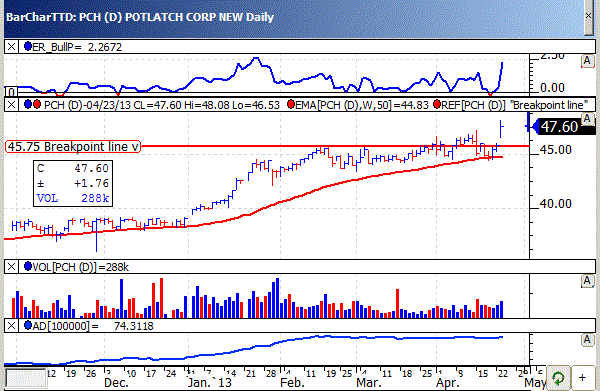Click the red EMA series marker
600x391 pixels.
291,104
